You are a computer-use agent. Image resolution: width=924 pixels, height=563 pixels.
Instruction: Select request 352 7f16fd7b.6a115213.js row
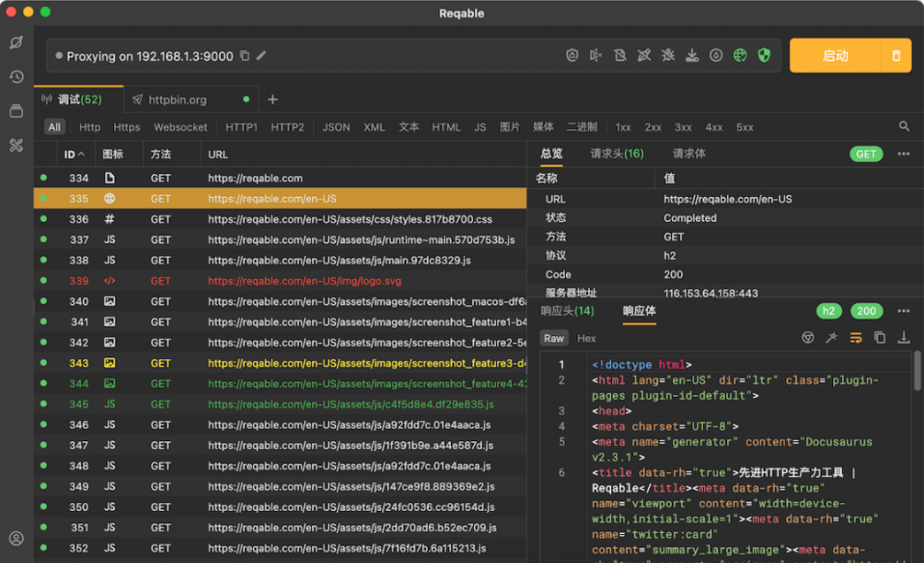point(280,549)
